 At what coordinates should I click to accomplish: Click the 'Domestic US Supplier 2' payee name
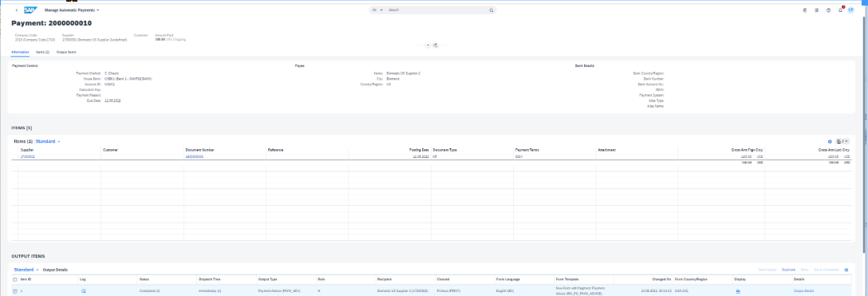403,73
